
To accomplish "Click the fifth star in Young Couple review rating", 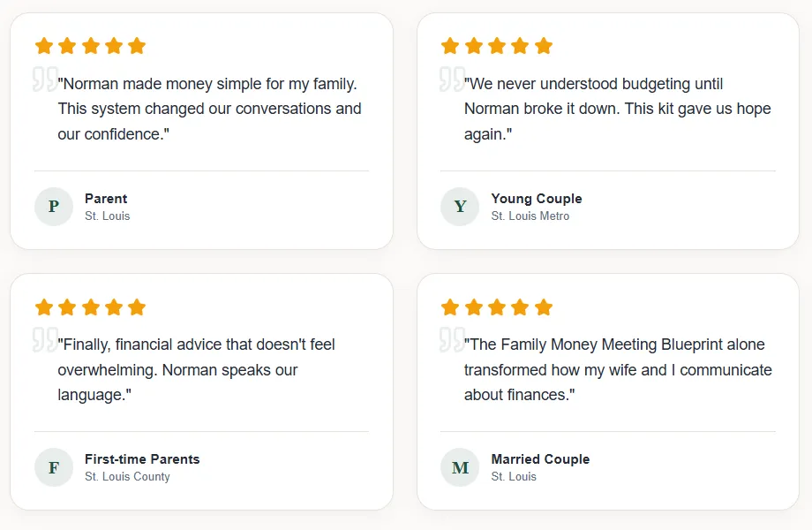I will click(x=544, y=46).
